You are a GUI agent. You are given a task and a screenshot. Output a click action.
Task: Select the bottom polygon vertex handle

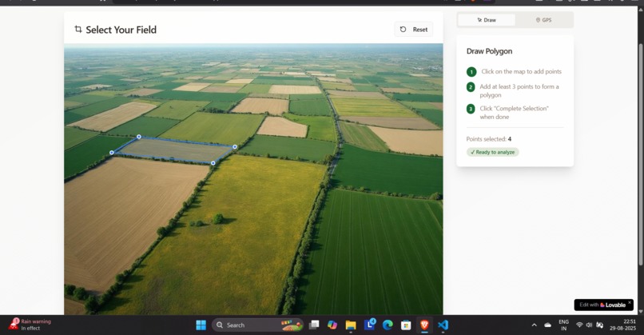tap(213, 163)
